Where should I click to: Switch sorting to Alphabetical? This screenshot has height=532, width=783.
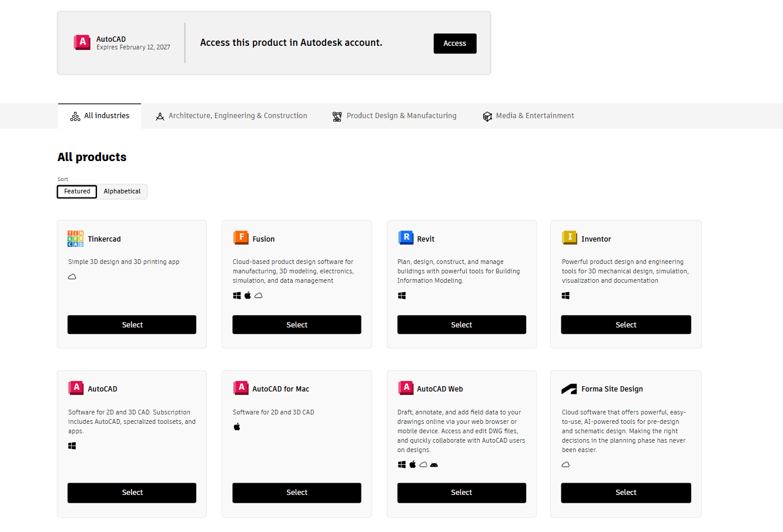click(x=122, y=192)
